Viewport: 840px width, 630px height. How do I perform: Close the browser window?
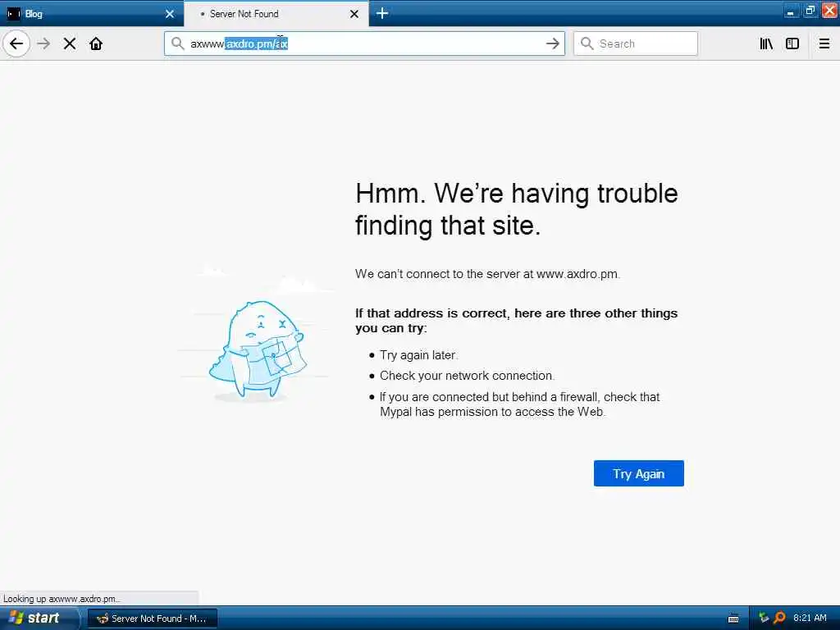tap(829, 10)
